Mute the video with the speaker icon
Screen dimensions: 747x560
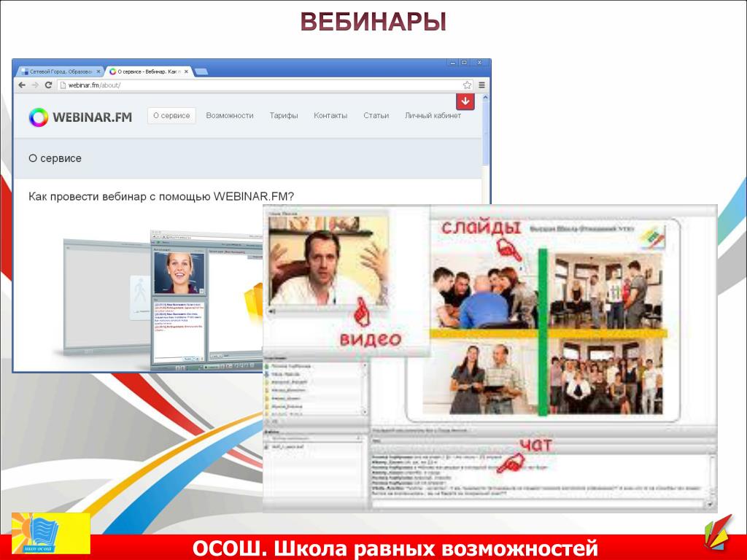tap(272, 311)
